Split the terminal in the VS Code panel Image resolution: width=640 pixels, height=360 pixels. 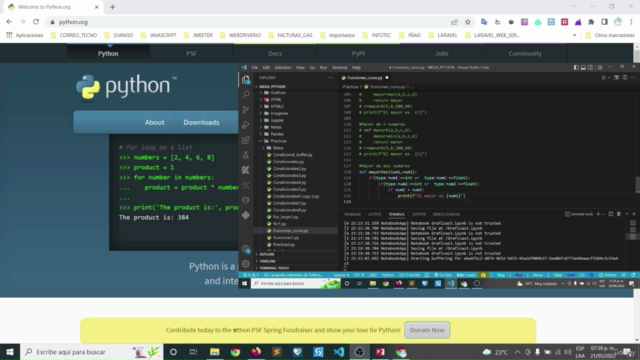(611, 214)
